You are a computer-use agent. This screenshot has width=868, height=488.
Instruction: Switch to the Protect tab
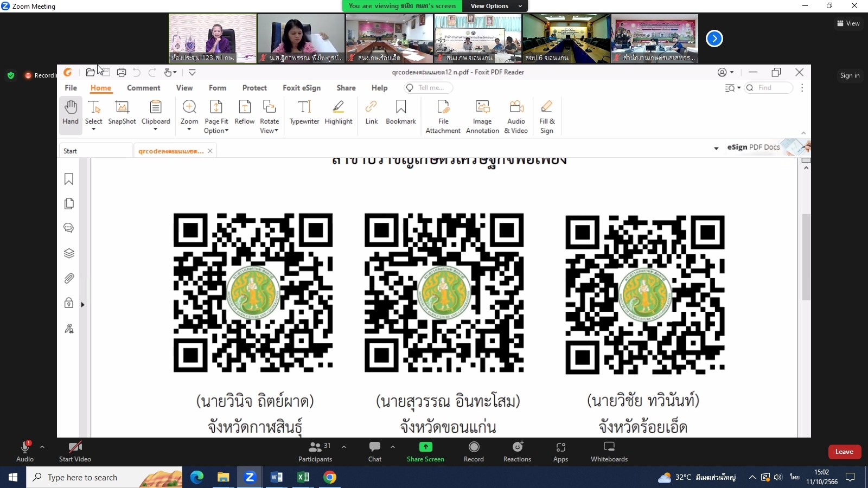coord(254,88)
